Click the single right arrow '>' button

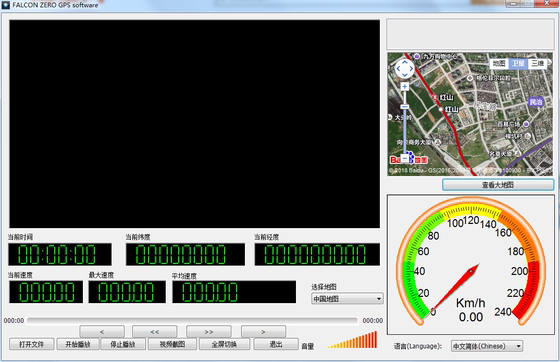click(263, 332)
